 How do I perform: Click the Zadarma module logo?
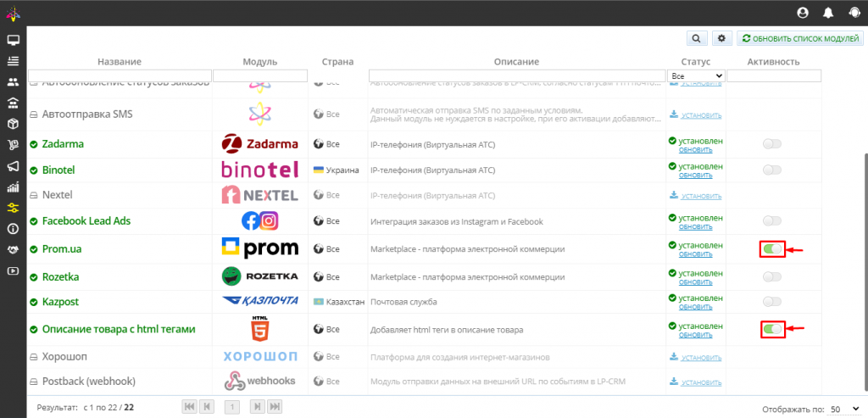(x=259, y=144)
